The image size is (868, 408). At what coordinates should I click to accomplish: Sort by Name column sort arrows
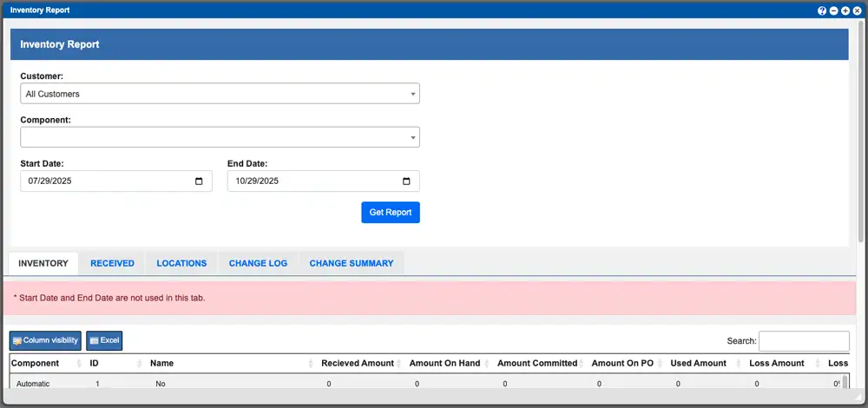tap(310, 364)
